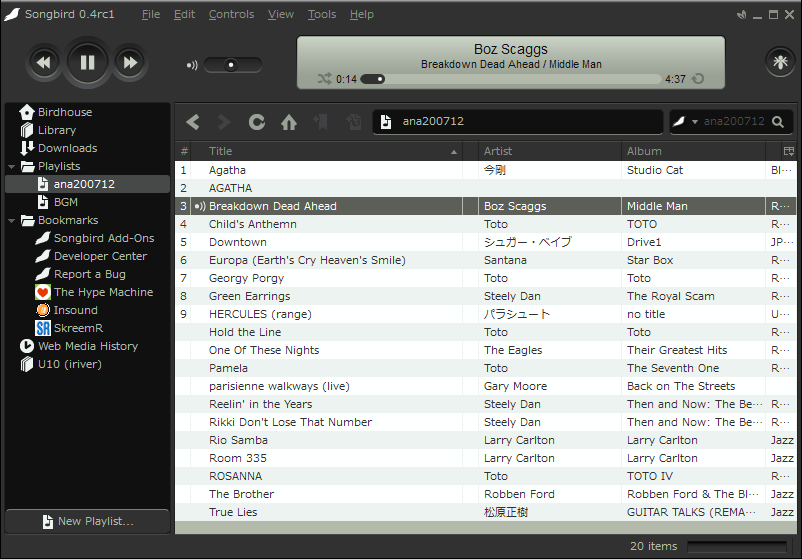Screen dimensions: 802x559
Task: Open the Controls menu
Action: 231,14
